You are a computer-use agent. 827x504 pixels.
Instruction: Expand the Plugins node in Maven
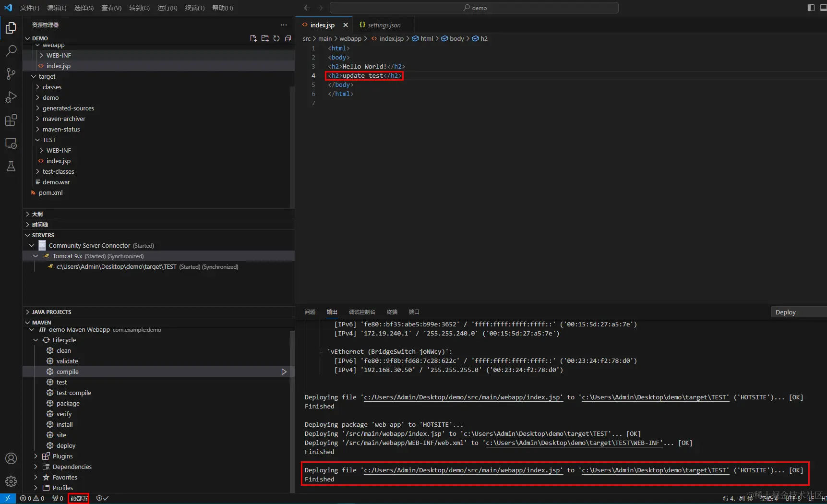point(36,456)
